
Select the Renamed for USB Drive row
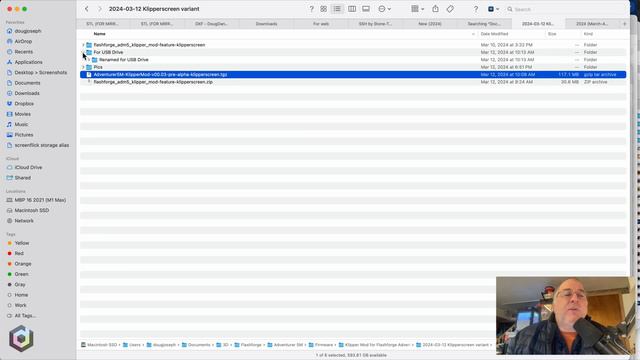tap(353, 60)
